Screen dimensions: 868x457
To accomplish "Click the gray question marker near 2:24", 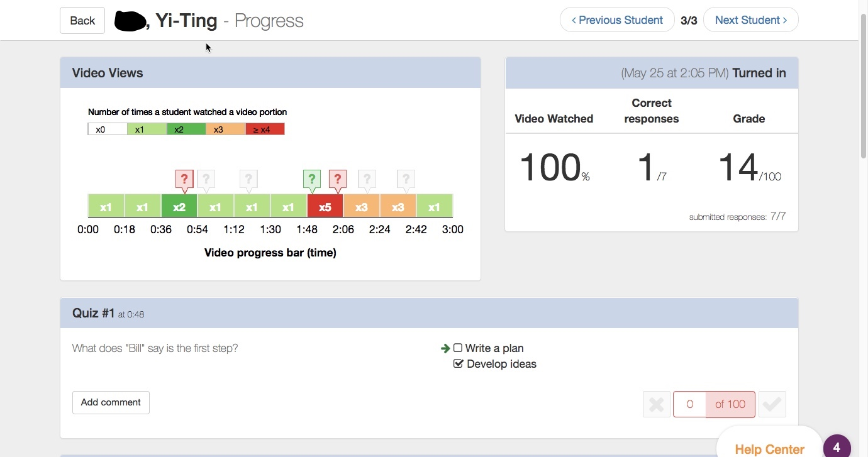I will pos(367,179).
